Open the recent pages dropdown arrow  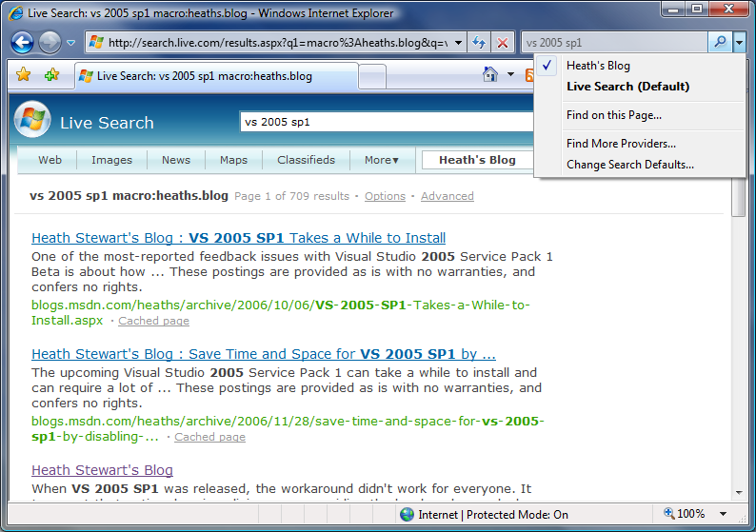click(x=70, y=43)
